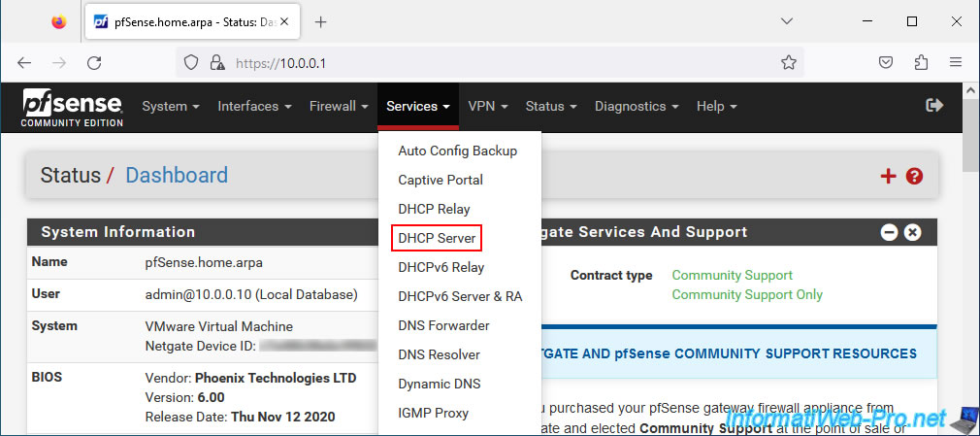Viewport: 980px width, 436px height.
Task: Collapse the Services menu
Action: (418, 107)
